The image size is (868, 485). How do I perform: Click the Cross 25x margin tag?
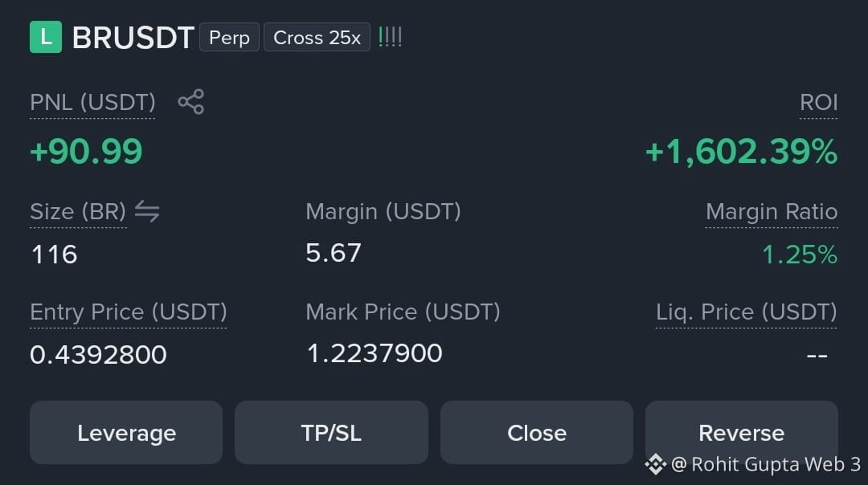pos(317,37)
